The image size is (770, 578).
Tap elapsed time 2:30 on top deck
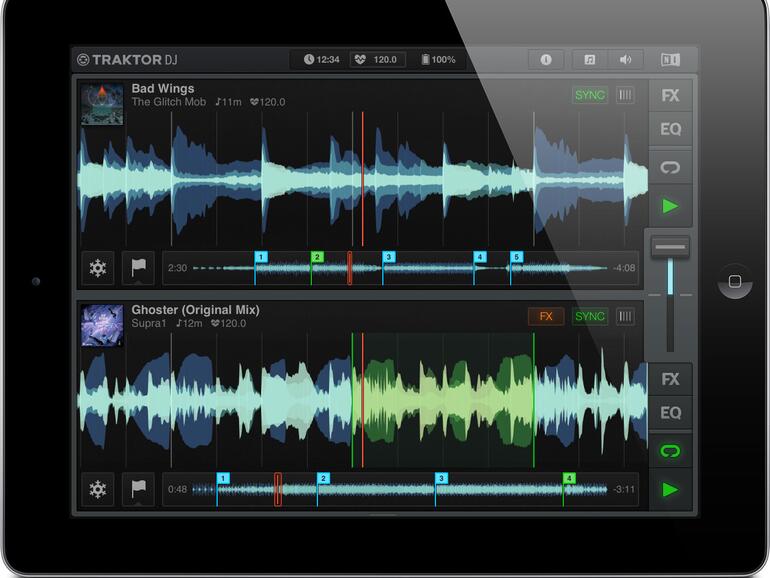(x=177, y=268)
